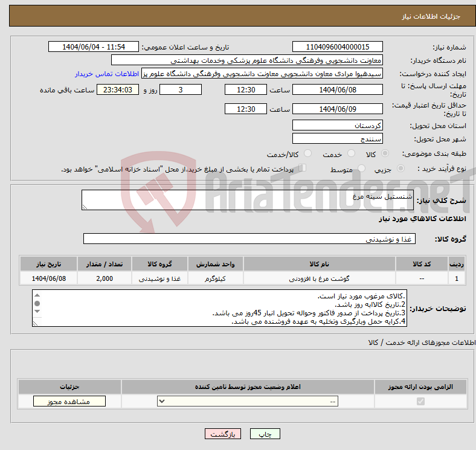476x450 pixels.
Task: Click the تاریخ نیاز column header
Action: (48, 264)
